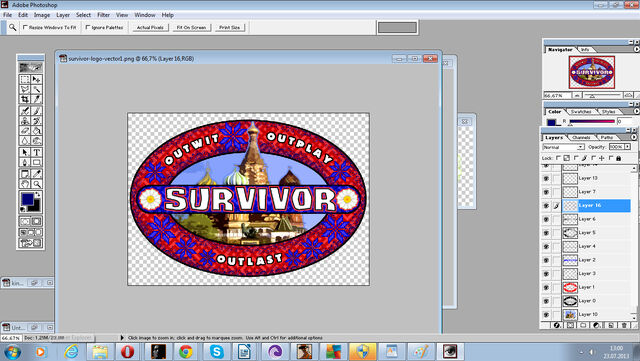Click the Actual Pixels button

(150, 27)
